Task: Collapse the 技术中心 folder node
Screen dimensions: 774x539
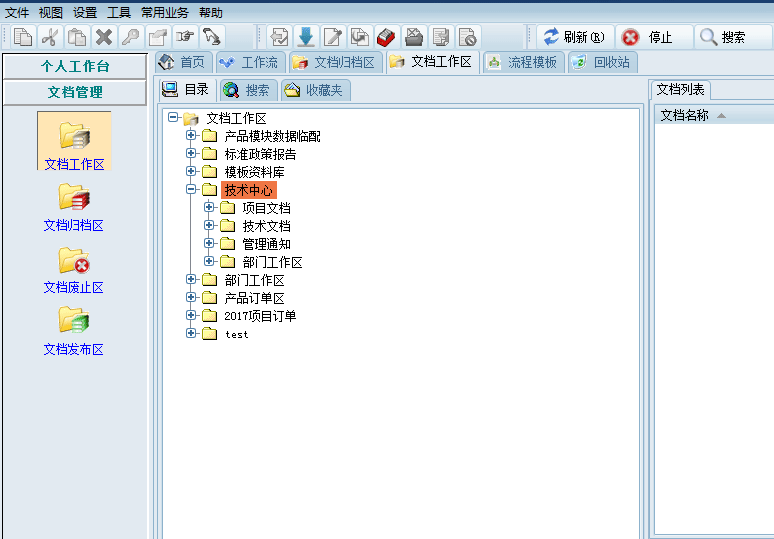Action: tap(191, 190)
